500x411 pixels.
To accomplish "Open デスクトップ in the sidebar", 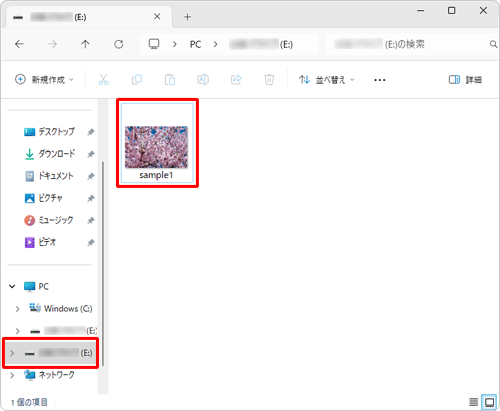I will coord(49,132).
